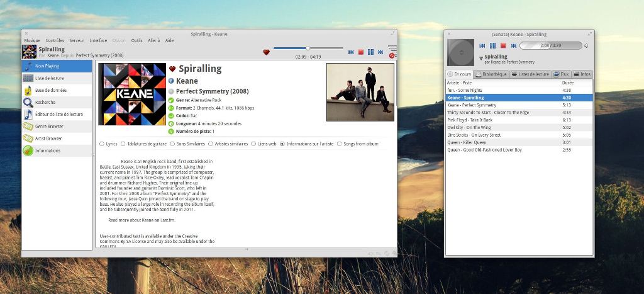This screenshot has width=644, height=294.
Task: Click the large Perfect Symmetry (2008) album heading
Action: [x=213, y=91]
